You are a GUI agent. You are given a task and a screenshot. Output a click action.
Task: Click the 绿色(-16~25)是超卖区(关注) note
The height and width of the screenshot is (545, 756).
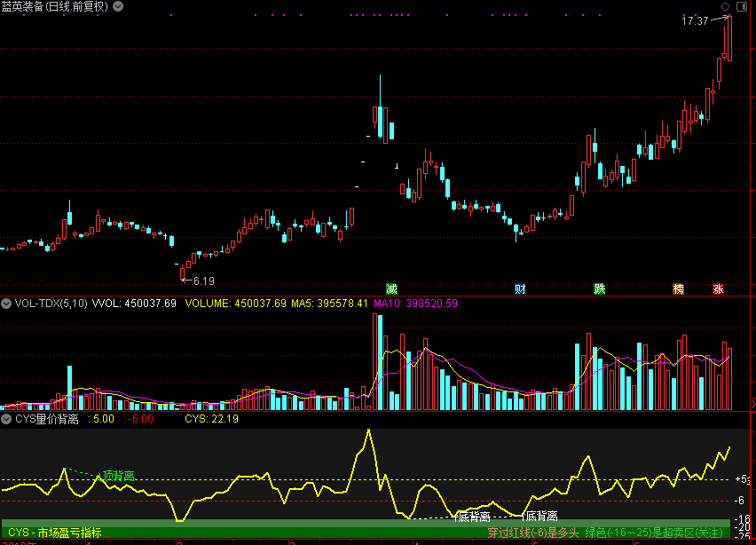click(654, 533)
